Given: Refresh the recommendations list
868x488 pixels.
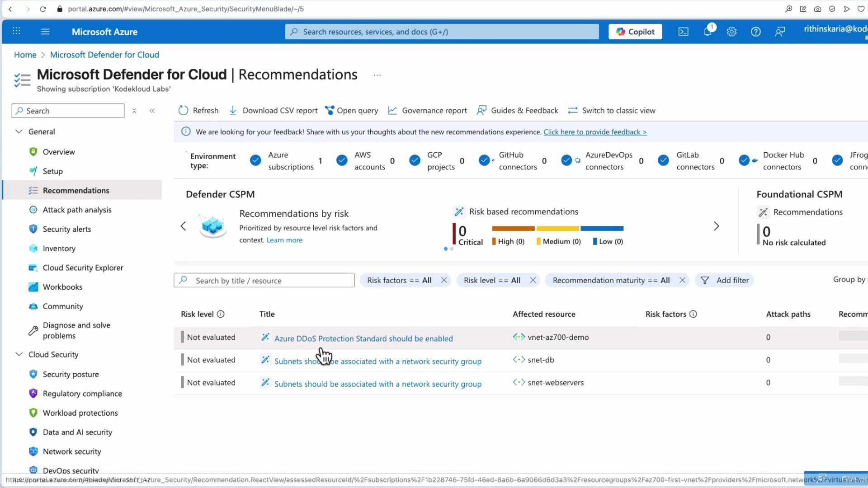Looking at the screenshot, I should (x=198, y=110).
